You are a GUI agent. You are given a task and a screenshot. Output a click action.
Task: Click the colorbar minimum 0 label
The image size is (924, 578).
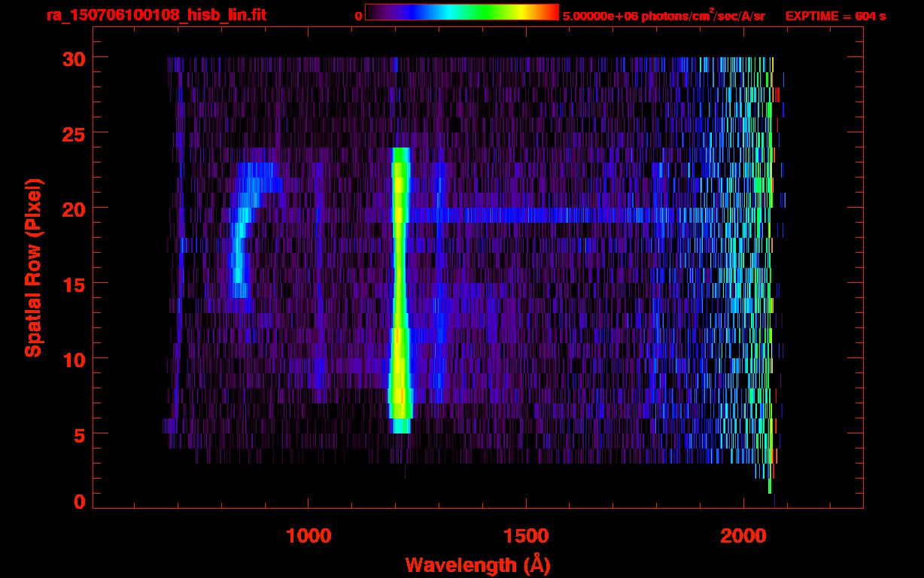click(358, 16)
